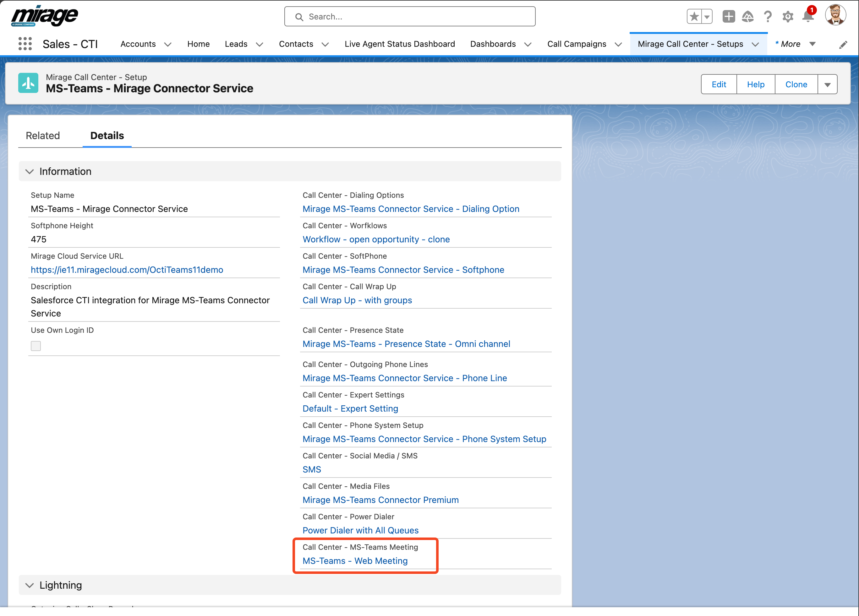859x616 pixels.
Task: Click the record title MS-Teams - Mirage Connector Service
Action: point(150,89)
